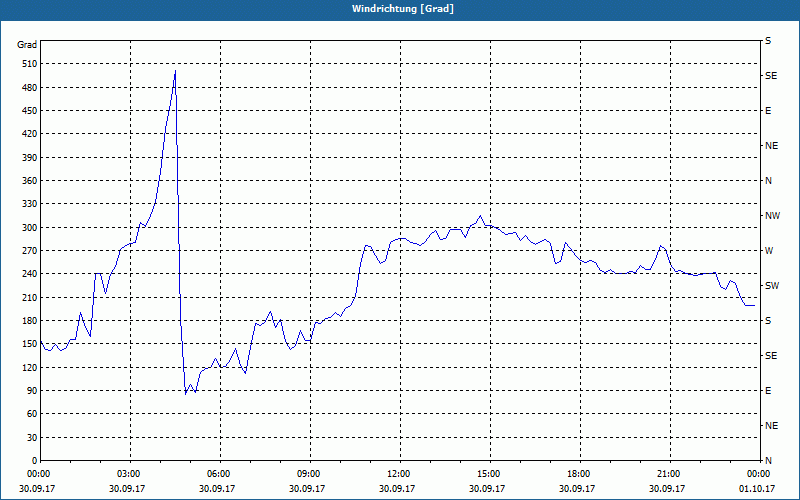Click the 150 axis value
The image size is (800, 500).
pyautogui.click(x=29, y=344)
